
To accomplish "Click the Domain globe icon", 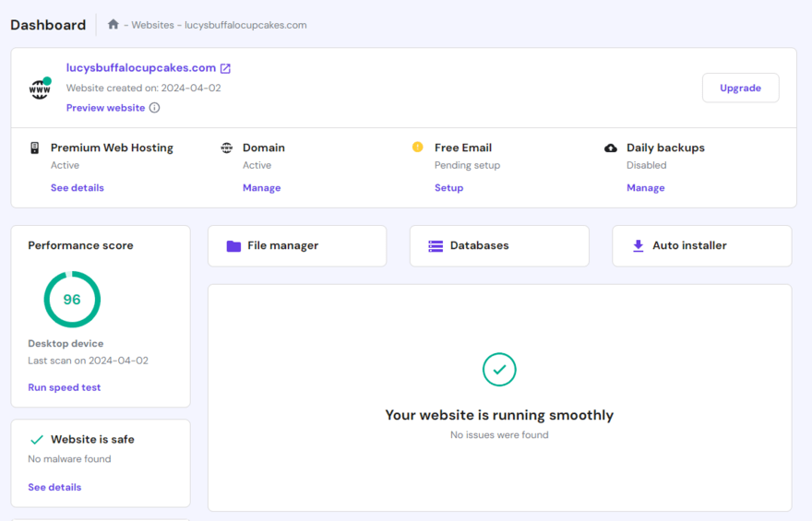I will click(x=227, y=148).
